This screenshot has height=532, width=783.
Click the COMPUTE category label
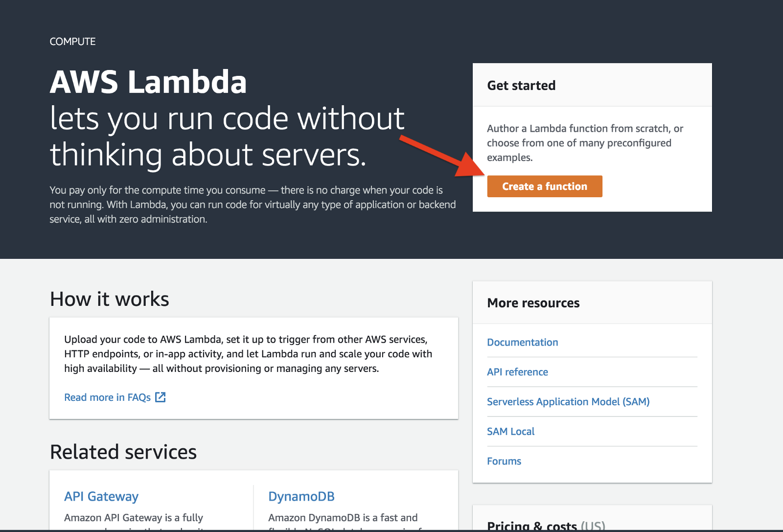tap(72, 42)
